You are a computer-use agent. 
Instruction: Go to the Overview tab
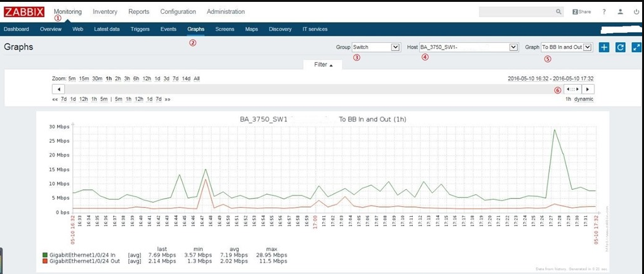pyautogui.click(x=50, y=29)
